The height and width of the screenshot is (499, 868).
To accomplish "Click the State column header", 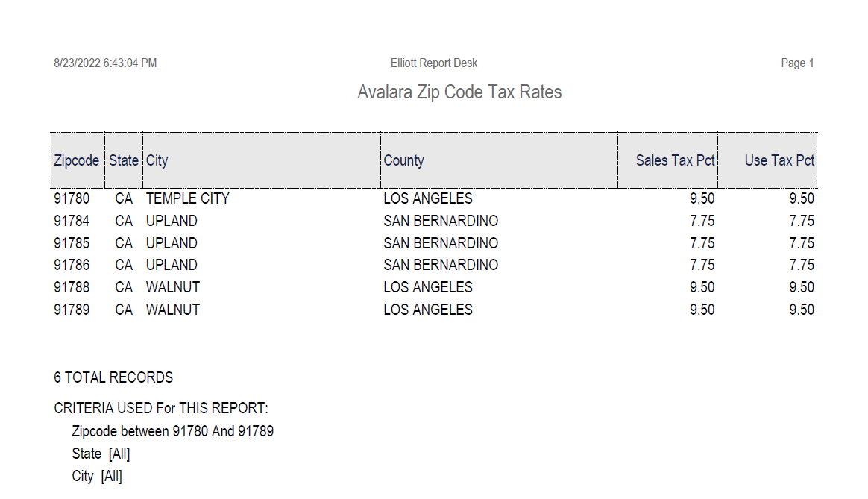I will [124, 160].
